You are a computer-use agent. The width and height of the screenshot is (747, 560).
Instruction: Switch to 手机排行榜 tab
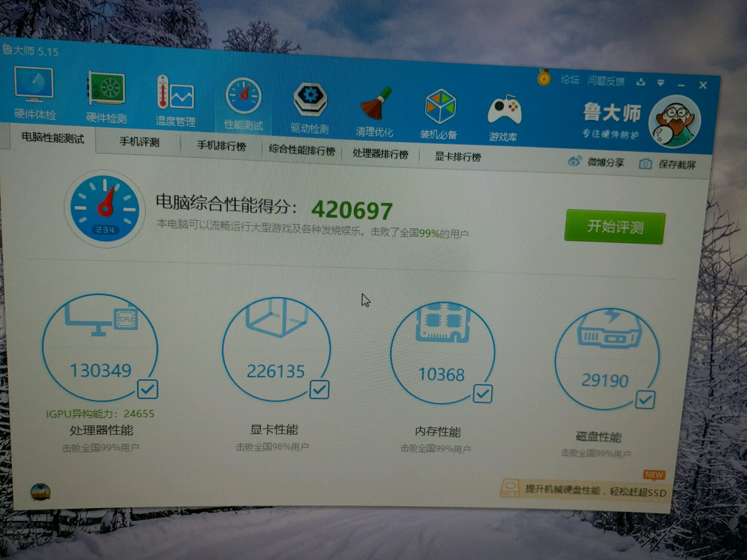pos(221,146)
